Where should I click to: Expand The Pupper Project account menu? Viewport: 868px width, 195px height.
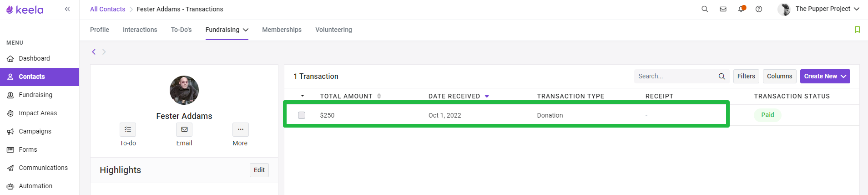click(x=819, y=9)
